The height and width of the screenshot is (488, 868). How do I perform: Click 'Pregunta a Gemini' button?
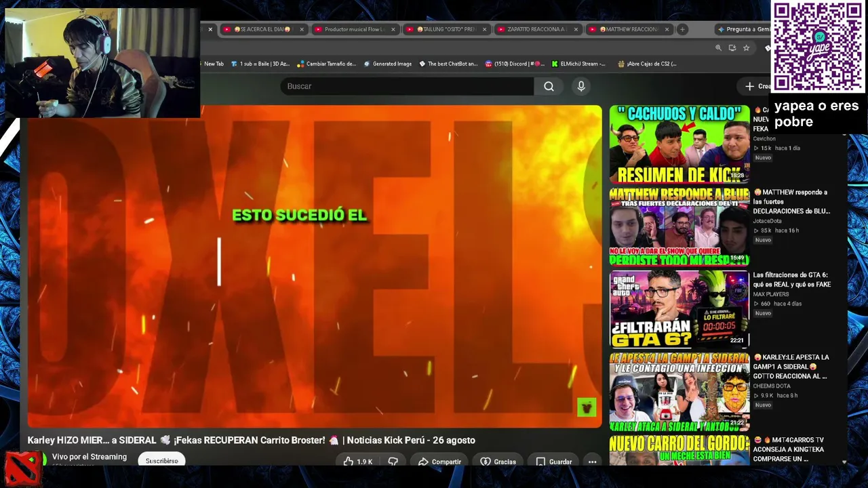pyautogui.click(x=743, y=29)
